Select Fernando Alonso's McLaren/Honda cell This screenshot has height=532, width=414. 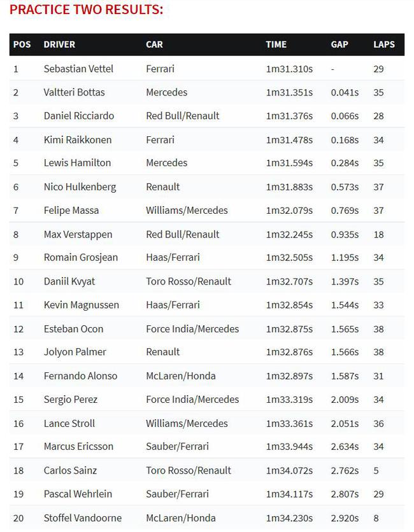(181, 376)
